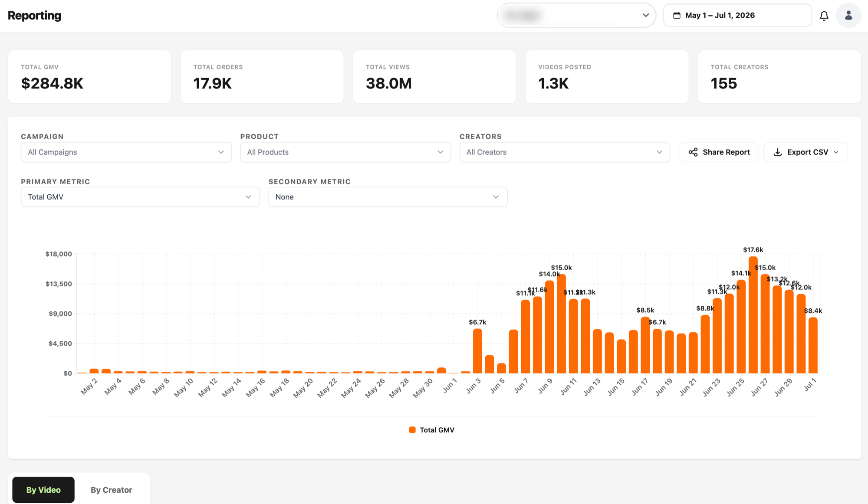Click the $9,000 y-axis label
868x504 pixels.
(x=60, y=314)
